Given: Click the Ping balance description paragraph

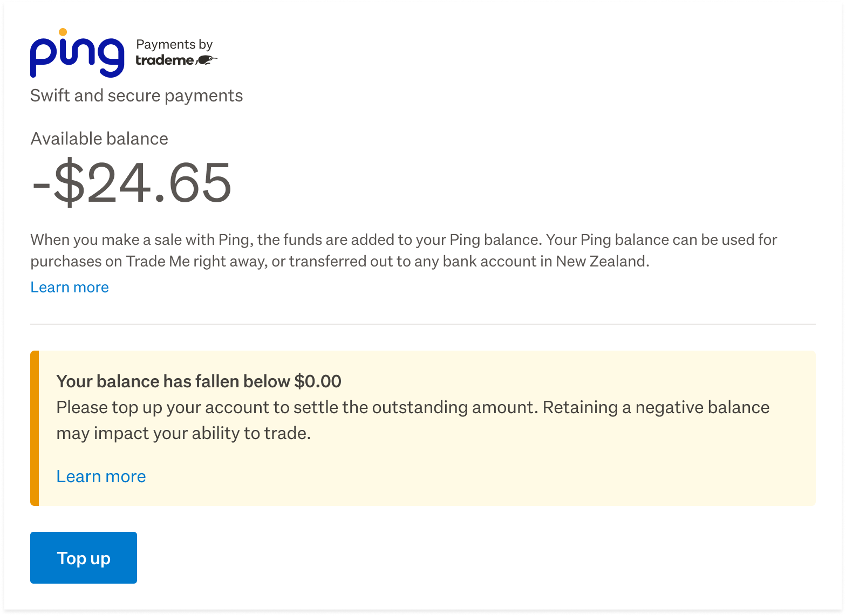Looking at the screenshot, I should point(404,250).
